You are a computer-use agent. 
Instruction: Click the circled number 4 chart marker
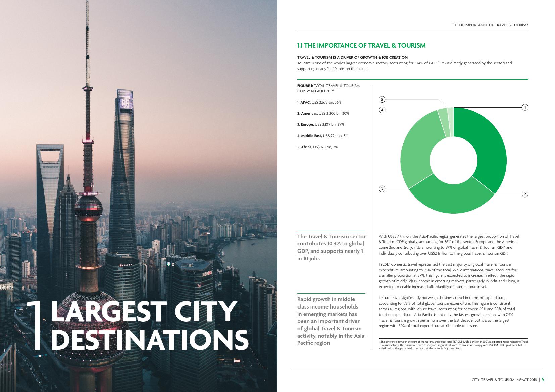[x=382, y=110]
